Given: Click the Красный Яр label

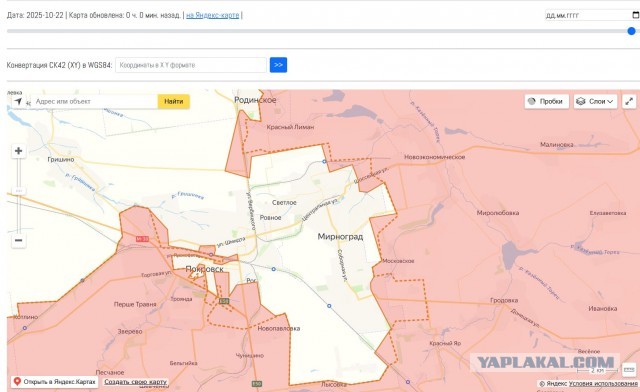Looking at the screenshot, I should point(445,343).
